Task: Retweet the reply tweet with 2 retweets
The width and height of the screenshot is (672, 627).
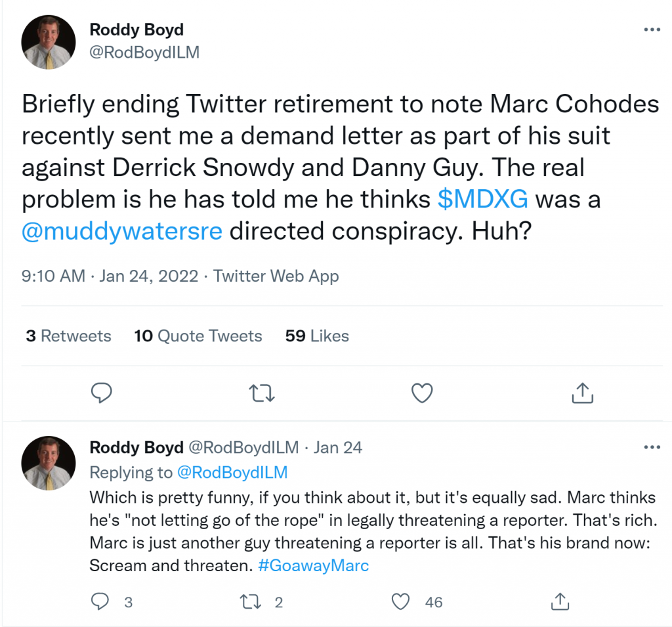Action: (x=250, y=601)
